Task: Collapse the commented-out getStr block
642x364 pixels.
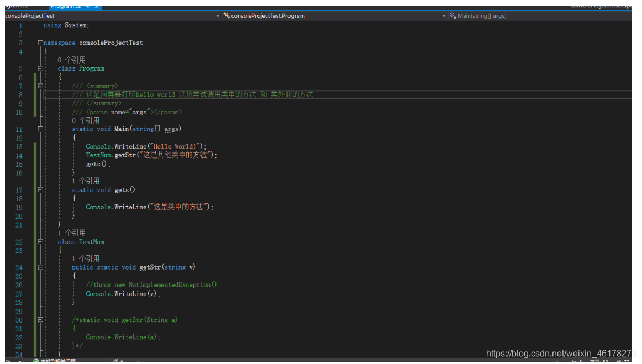Action: click(40, 320)
